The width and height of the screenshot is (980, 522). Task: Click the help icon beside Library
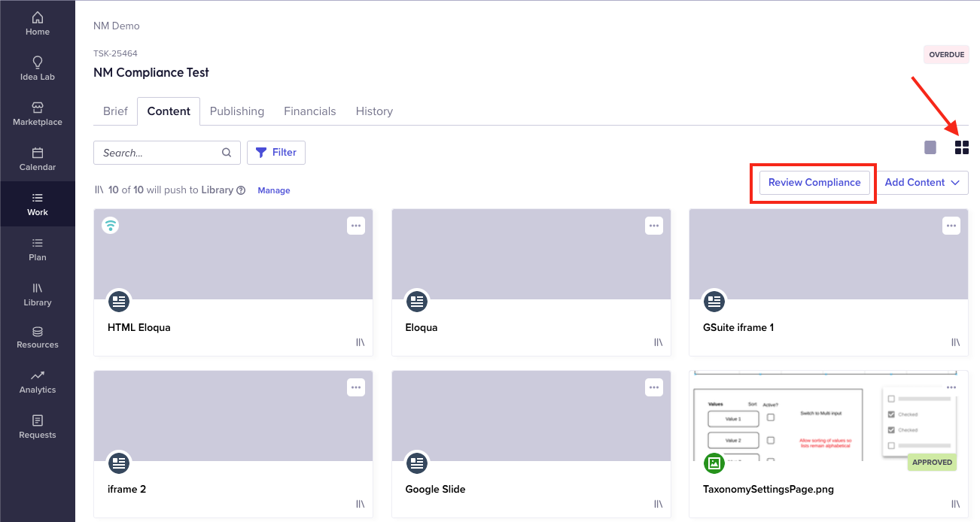[x=241, y=190]
